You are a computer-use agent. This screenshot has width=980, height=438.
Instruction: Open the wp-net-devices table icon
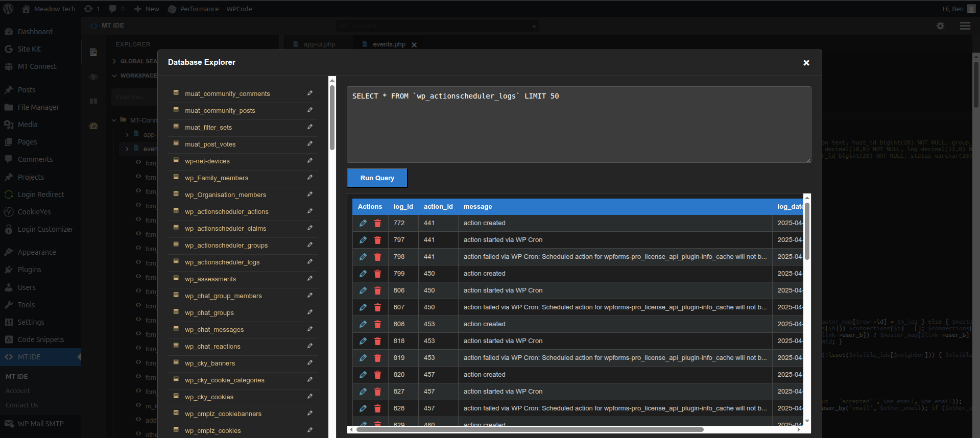[x=176, y=160]
